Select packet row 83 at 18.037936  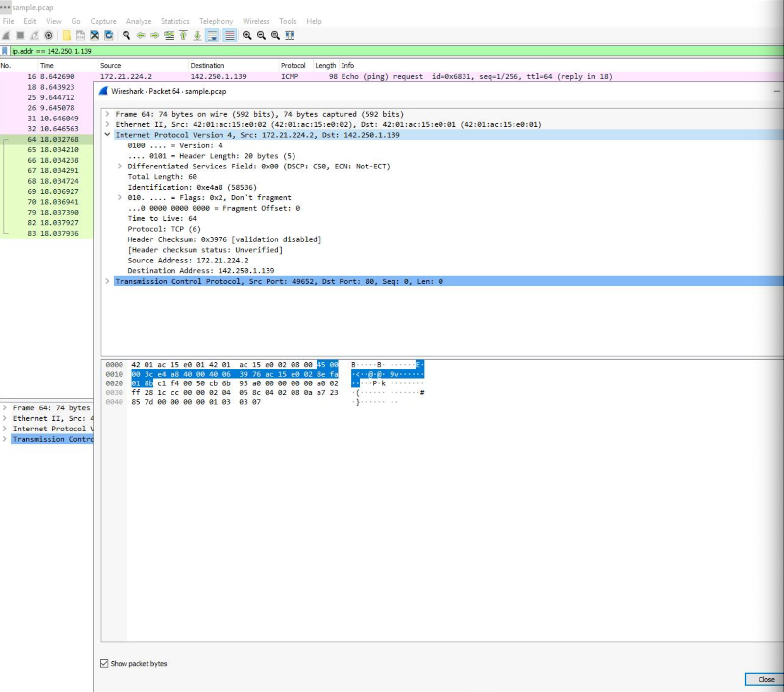point(47,233)
